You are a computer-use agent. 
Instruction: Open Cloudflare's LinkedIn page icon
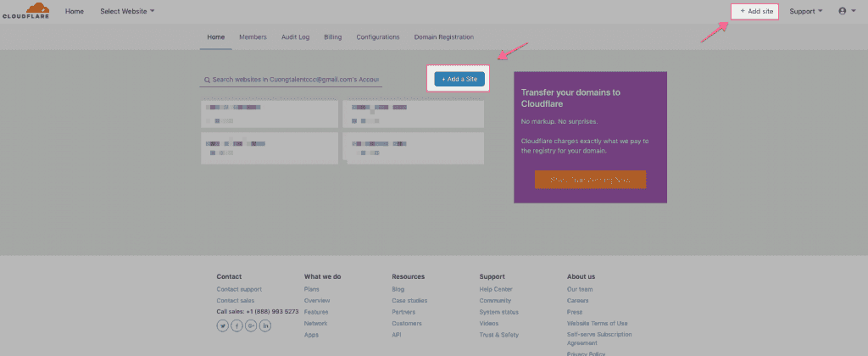[265, 326]
